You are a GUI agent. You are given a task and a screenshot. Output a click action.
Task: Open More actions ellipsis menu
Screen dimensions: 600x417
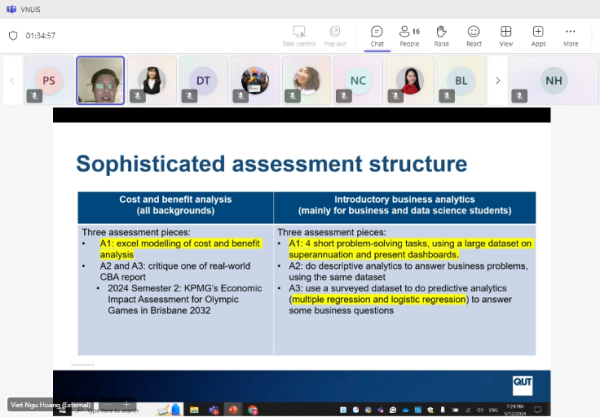pos(570,35)
